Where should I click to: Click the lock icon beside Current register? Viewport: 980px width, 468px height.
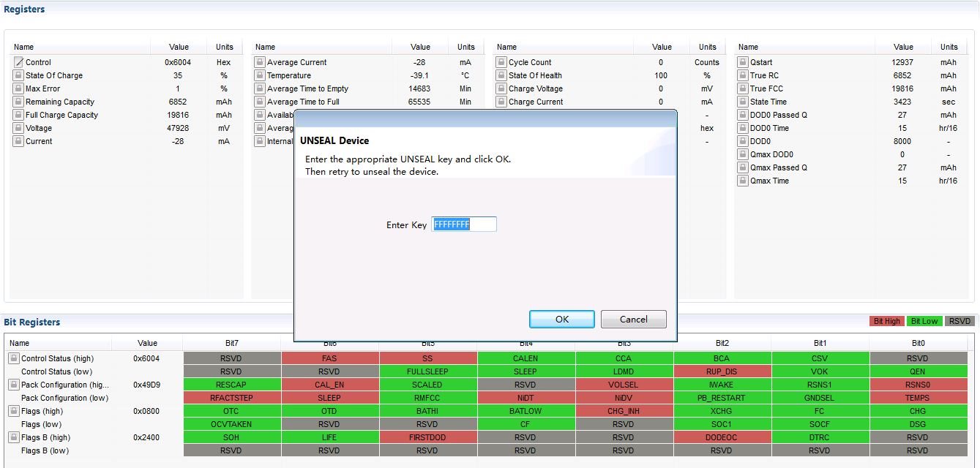18,141
